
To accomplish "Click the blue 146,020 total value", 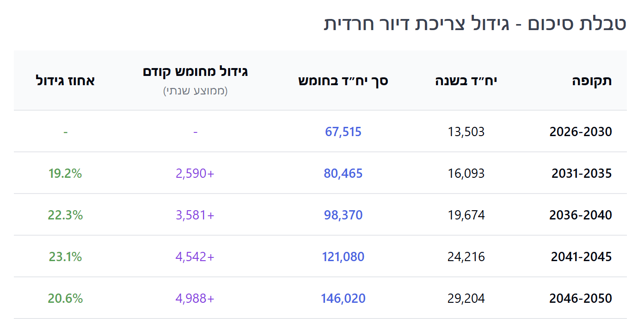I will 343,299.
